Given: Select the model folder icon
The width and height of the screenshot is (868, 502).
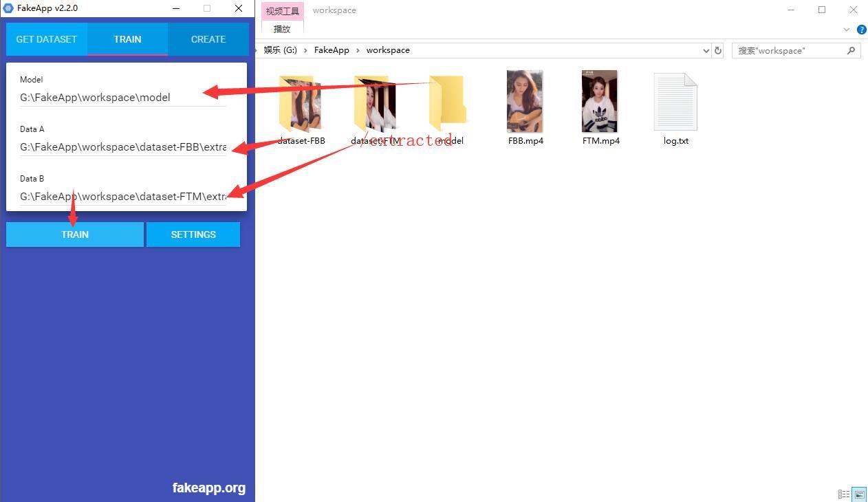Looking at the screenshot, I should tap(448, 103).
